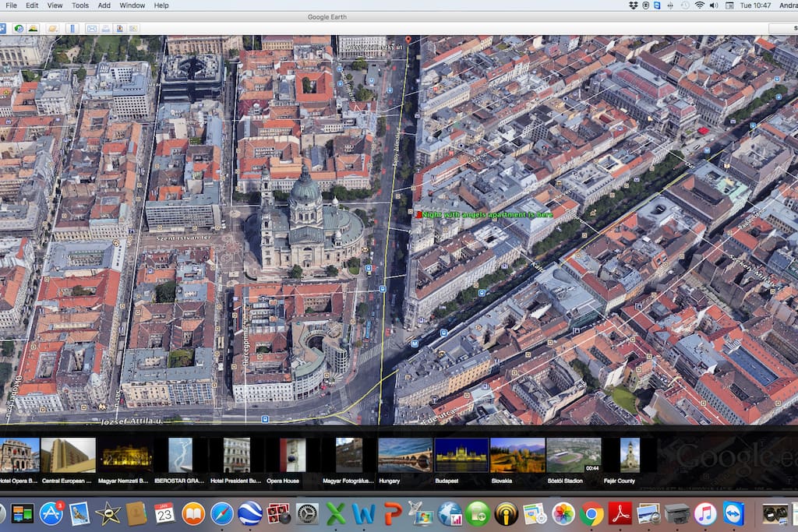Click the App Store dock icon
Image resolution: width=798 pixels, height=532 pixels.
(51, 513)
